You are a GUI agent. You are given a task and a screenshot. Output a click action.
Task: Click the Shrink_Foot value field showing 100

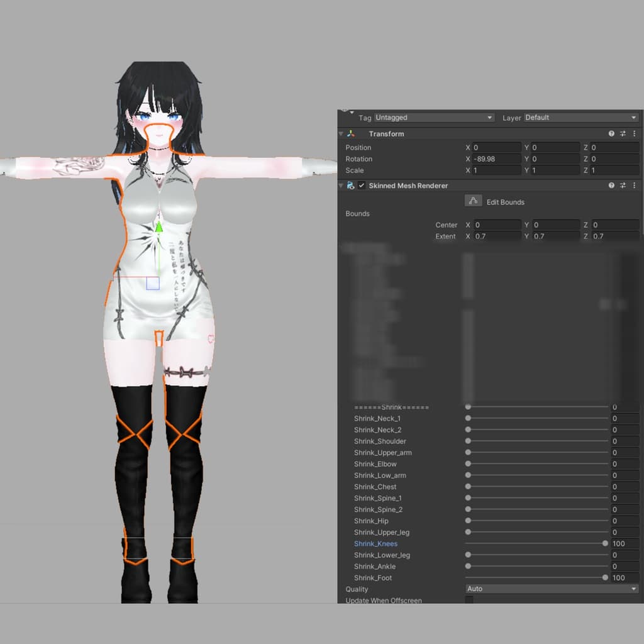625,577
